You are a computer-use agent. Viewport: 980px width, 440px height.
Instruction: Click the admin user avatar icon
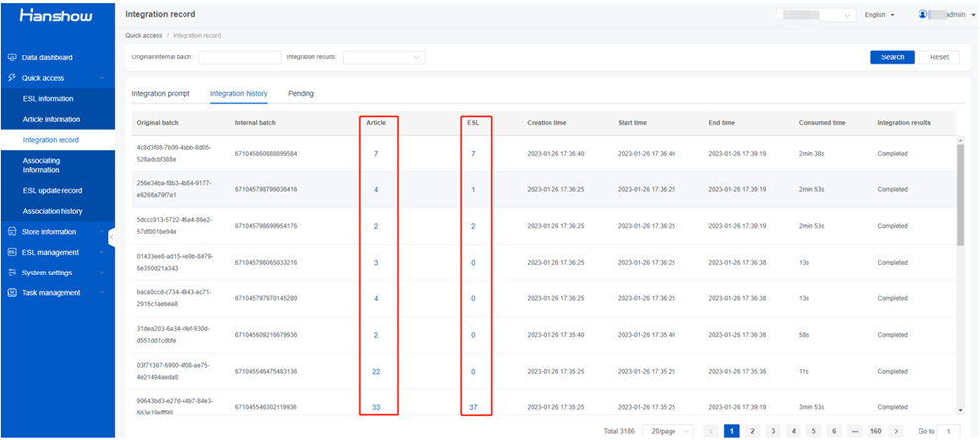click(922, 14)
